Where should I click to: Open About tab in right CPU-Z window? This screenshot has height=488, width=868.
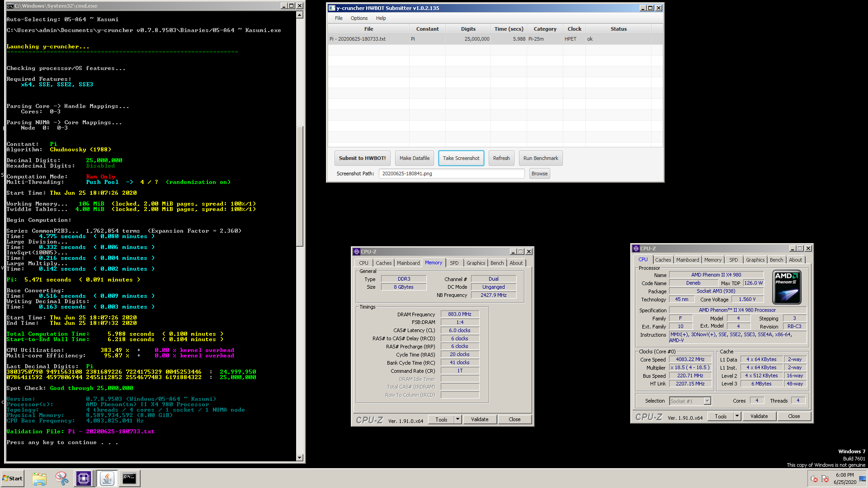pos(795,260)
